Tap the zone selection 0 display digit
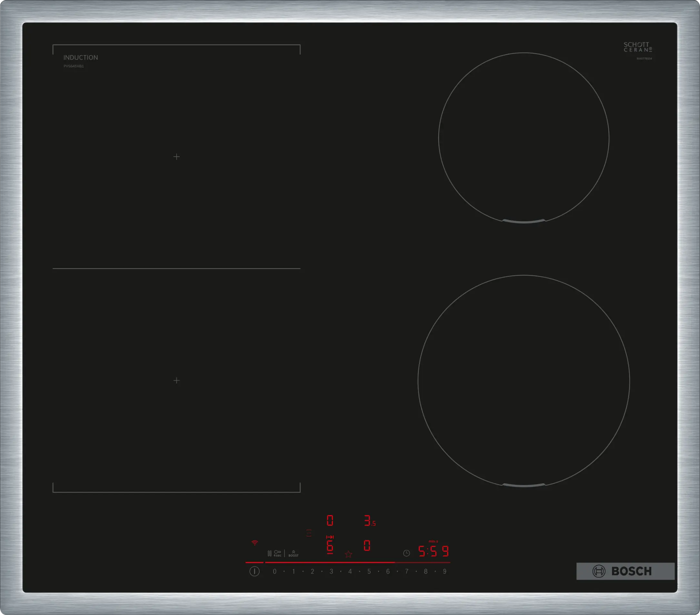 [330, 520]
